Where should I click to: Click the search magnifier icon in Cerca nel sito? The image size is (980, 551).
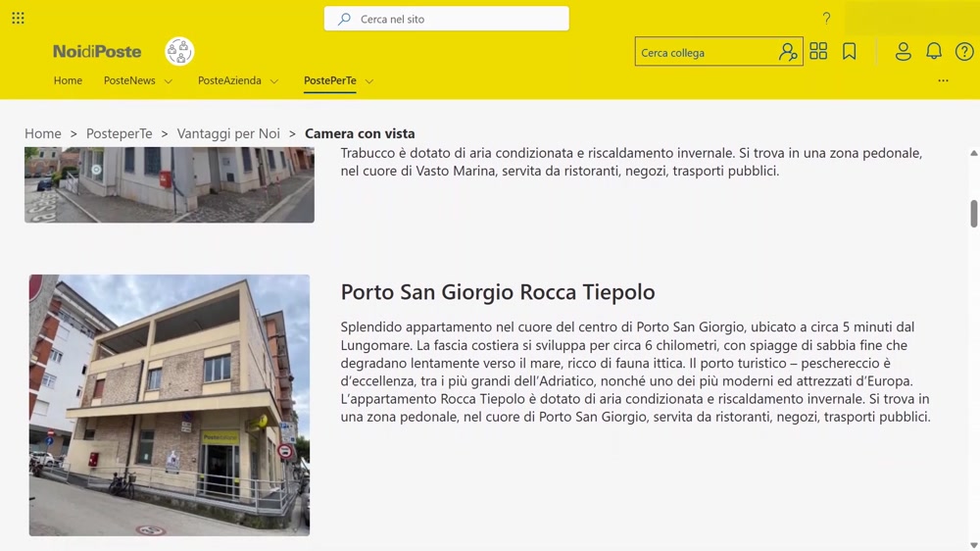344,19
